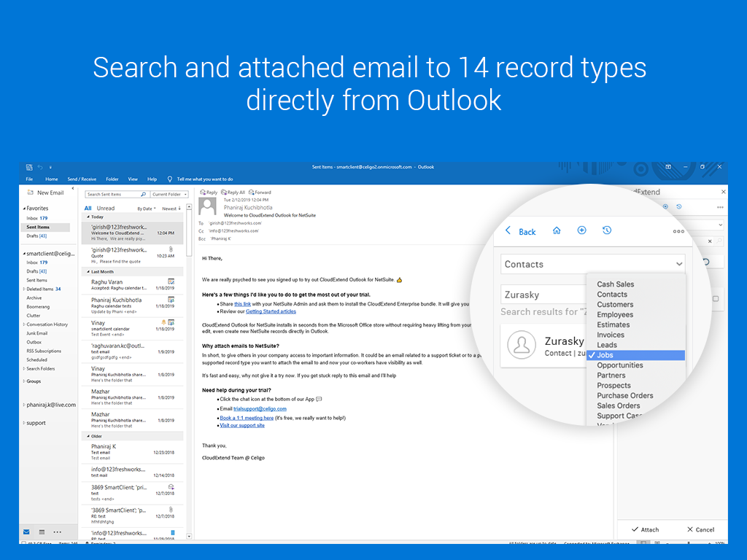Open the File menu
The height and width of the screenshot is (560, 747).
click(x=29, y=179)
